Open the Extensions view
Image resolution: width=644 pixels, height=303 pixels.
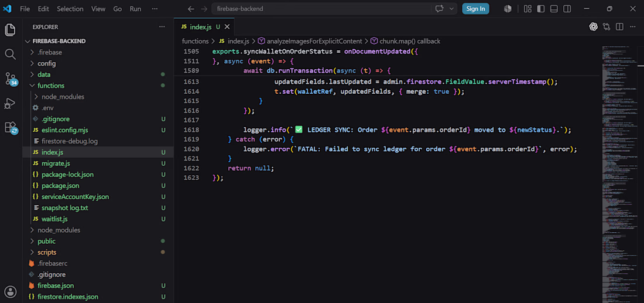point(11,128)
